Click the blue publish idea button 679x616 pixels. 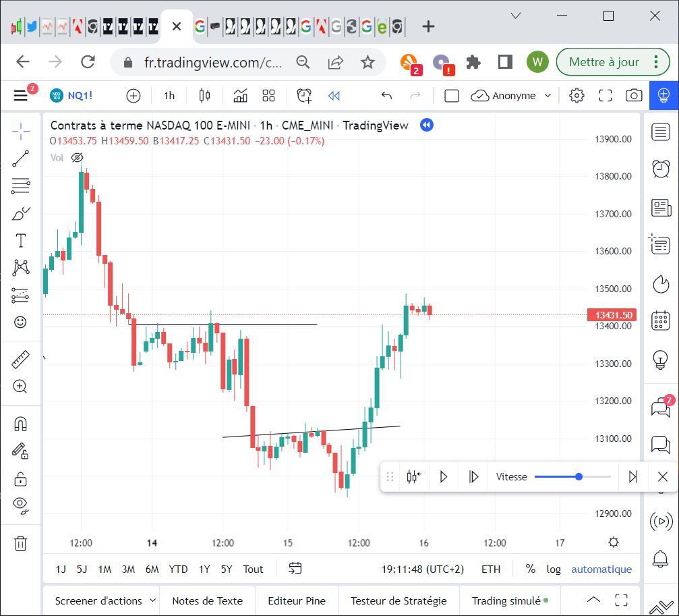[x=663, y=95]
